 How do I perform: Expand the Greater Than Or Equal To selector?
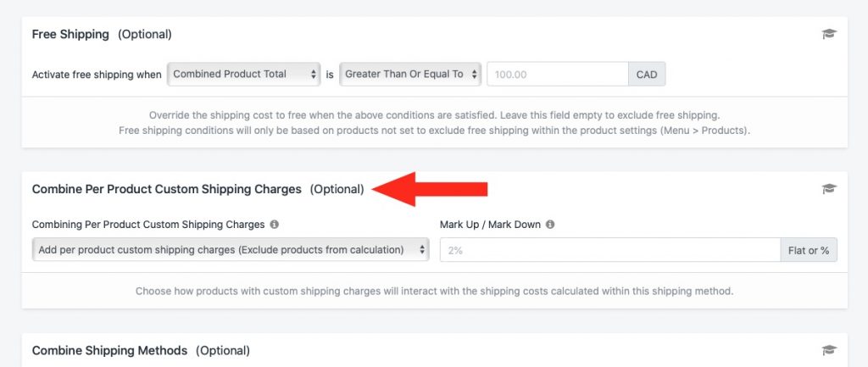click(x=410, y=75)
